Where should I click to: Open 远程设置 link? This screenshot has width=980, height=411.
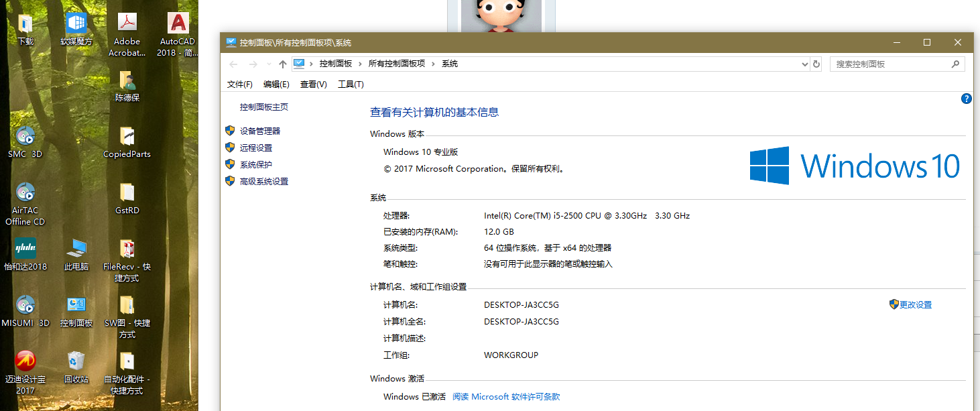click(256, 148)
